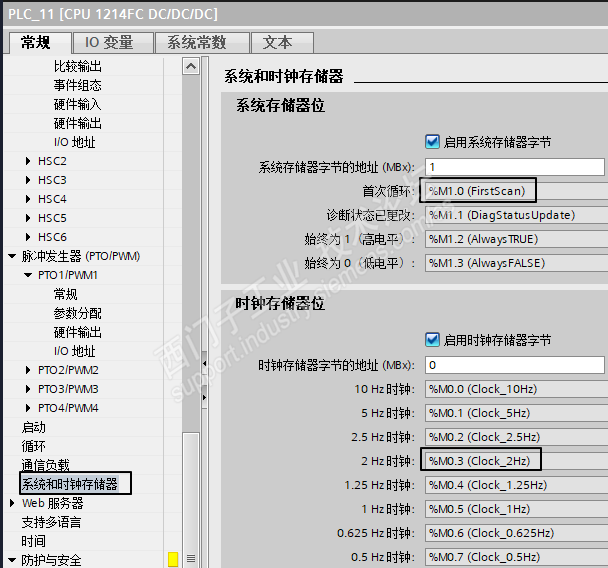
Task: Select 通信负载 in the tree
Action: click(46, 465)
